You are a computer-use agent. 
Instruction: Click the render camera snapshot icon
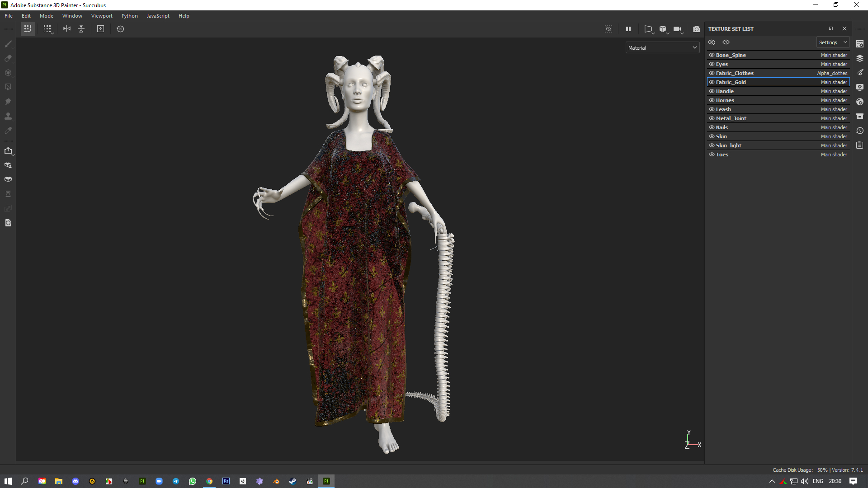pyautogui.click(x=697, y=29)
